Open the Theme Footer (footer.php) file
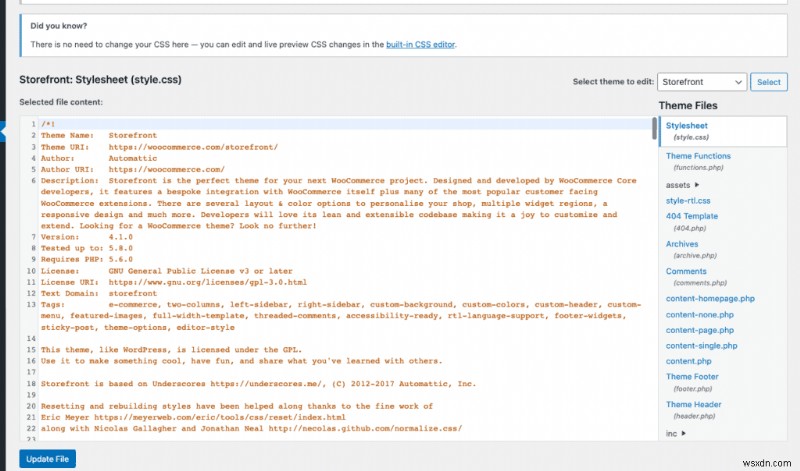Image resolution: width=800 pixels, height=471 pixels. [x=694, y=376]
